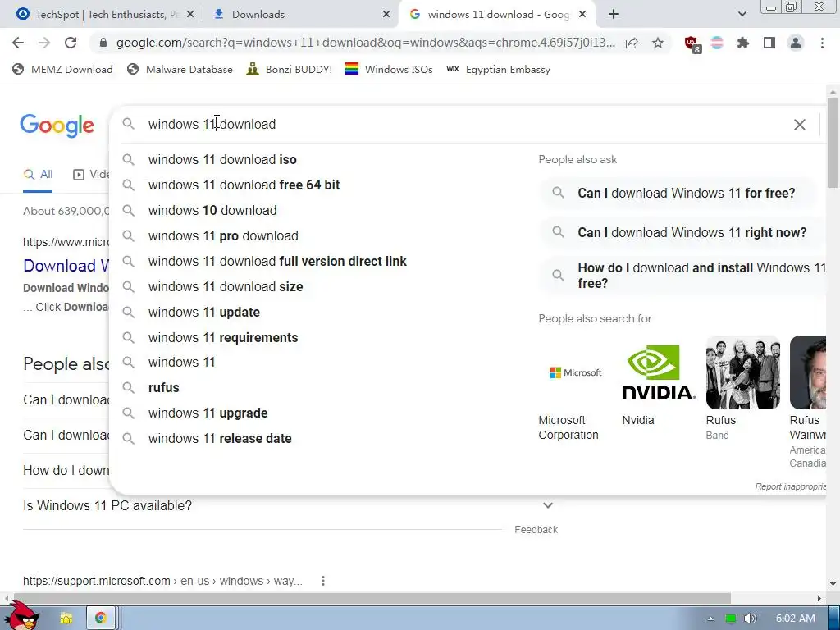Open MEMZ Download bookmark
Screen dimensions: 840x630
point(62,70)
